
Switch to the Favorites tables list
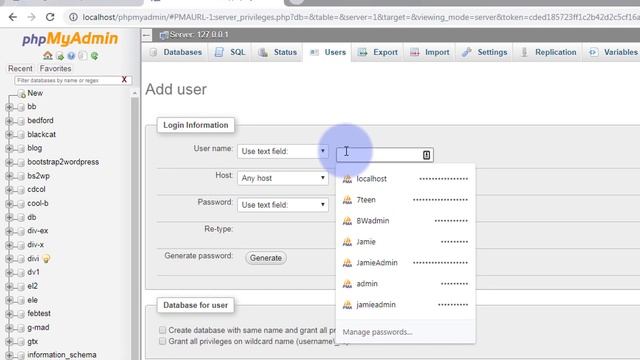click(56, 69)
